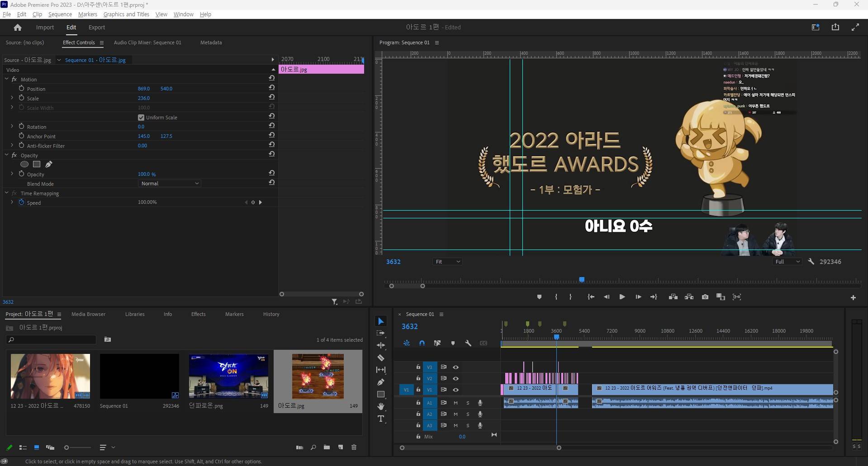This screenshot has width=868, height=466.
Task: Open Source clip dropdown arrow in Effect Controls
Action: 59,60
